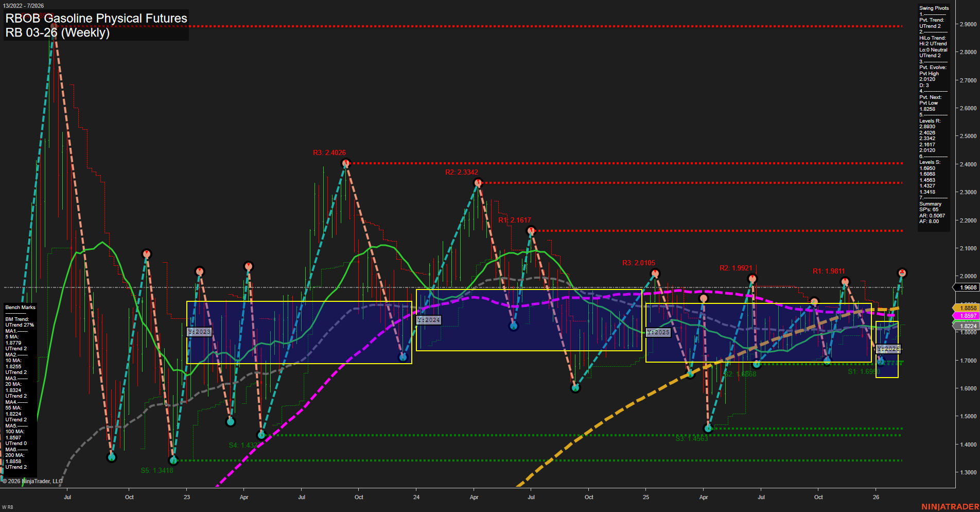Image resolution: width=980 pixels, height=512 pixels.
Task: Select the W RB chart tab
Action: coord(6,507)
